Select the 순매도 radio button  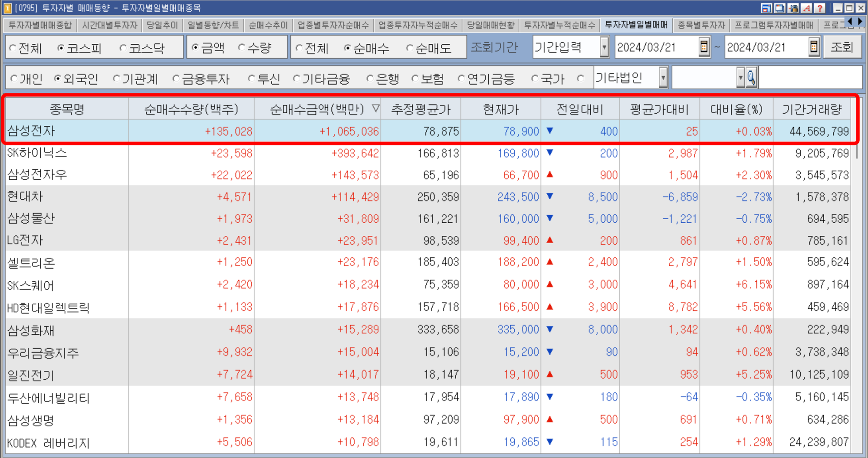tap(409, 48)
